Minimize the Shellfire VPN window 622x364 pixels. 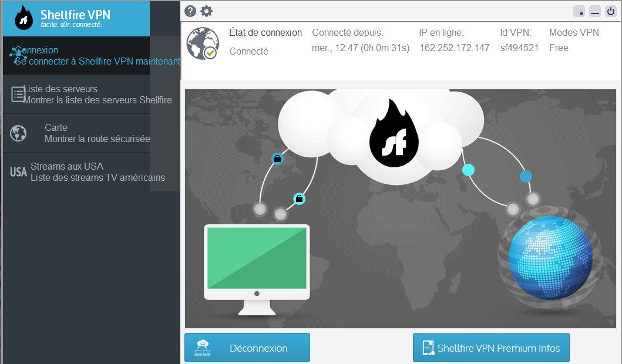point(595,11)
